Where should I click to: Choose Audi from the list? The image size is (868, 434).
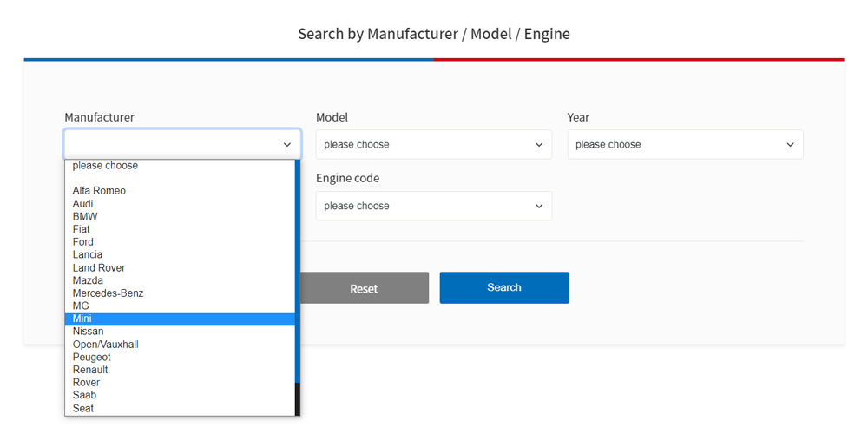180,204
